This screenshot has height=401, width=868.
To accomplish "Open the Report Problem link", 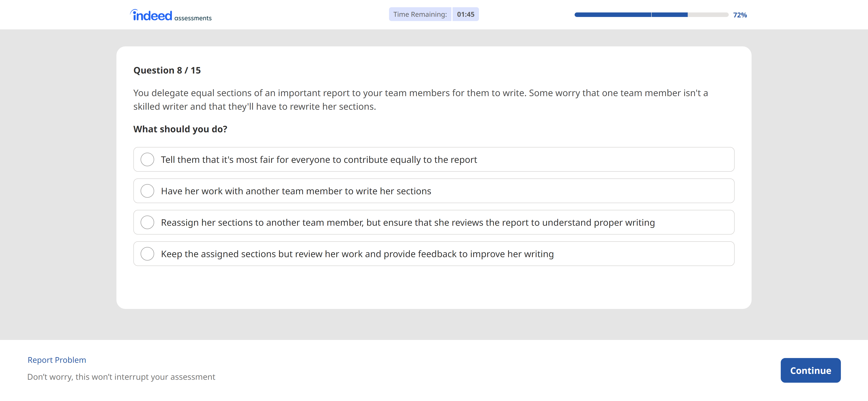I will (x=57, y=360).
